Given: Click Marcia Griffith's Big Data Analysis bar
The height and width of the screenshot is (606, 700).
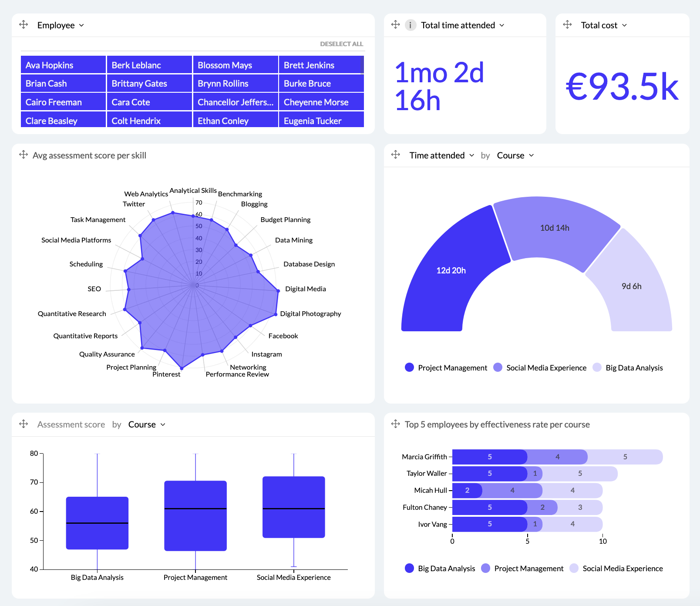Looking at the screenshot, I should tap(490, 457).
